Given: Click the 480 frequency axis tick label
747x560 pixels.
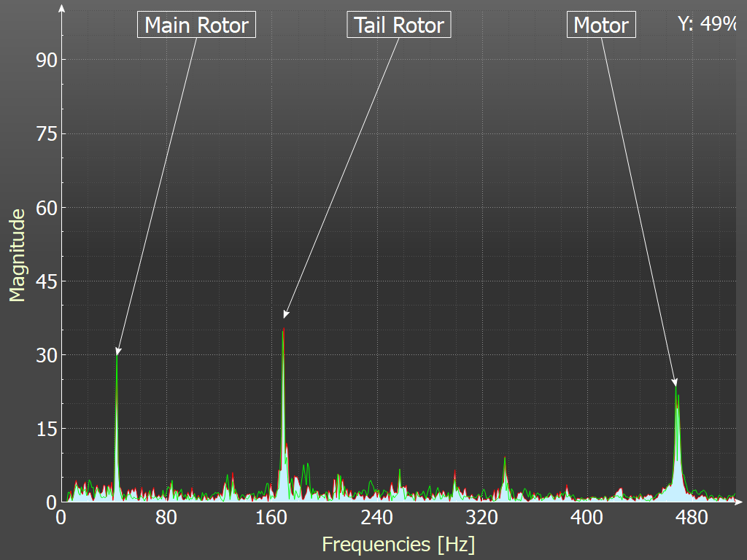Looking at the screenshot, I should pos(692,518).
